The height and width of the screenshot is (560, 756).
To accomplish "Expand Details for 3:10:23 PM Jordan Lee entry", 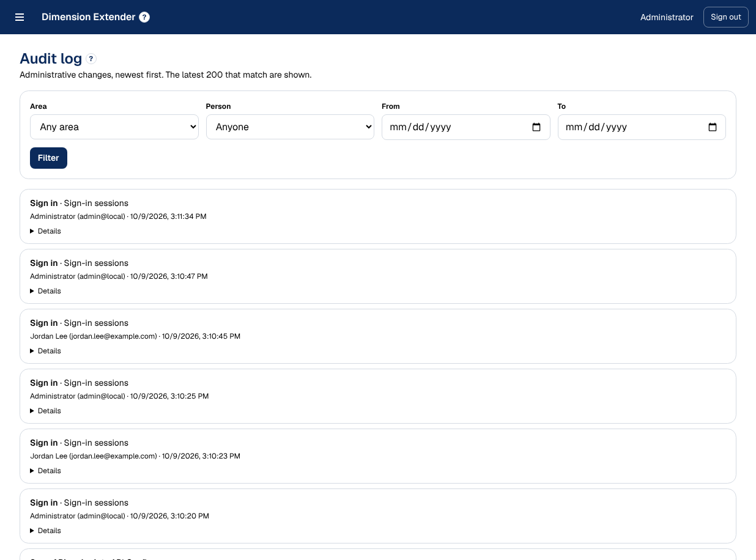I will point(46,471).
